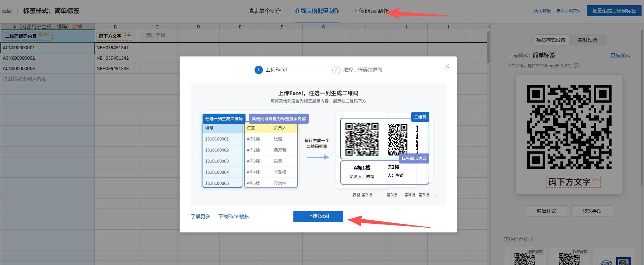The height and width of the screenshot is (265, 644).
Task: Switch to 上传Excel制作 tab
Action: pyautogui.click(x=371, y=11)
